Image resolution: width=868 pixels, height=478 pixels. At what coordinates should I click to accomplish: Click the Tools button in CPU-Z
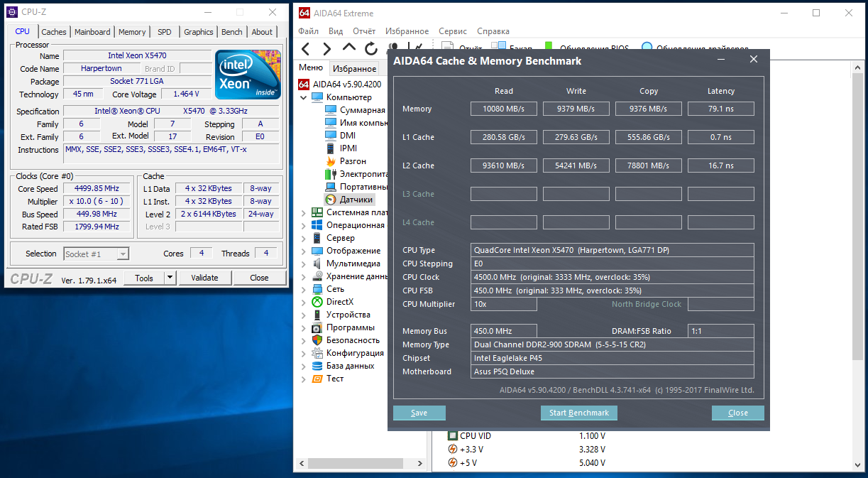[144, 278]
